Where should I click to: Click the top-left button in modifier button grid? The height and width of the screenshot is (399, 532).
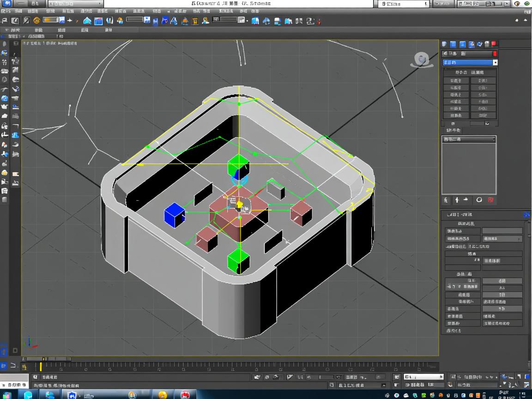(x=456, y=80)
